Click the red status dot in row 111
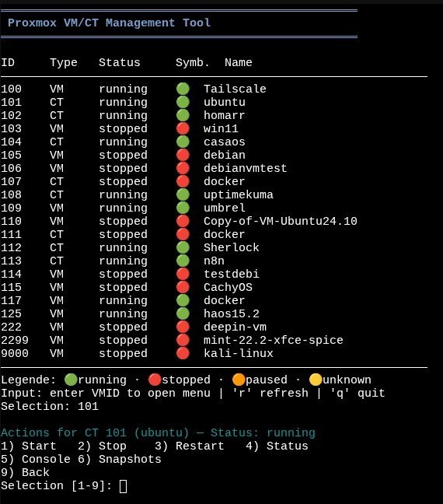The width and height of the screenshot is (443, 504). 183,234
